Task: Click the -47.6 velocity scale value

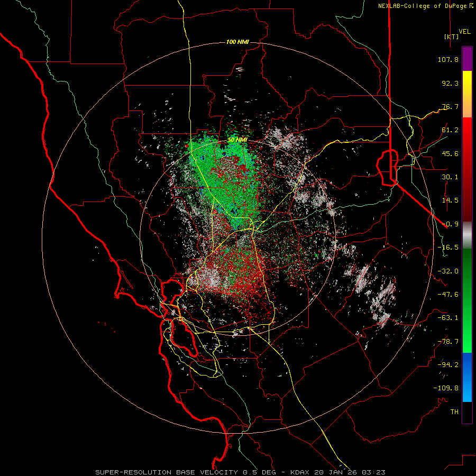Action: [x=448, y=295]
